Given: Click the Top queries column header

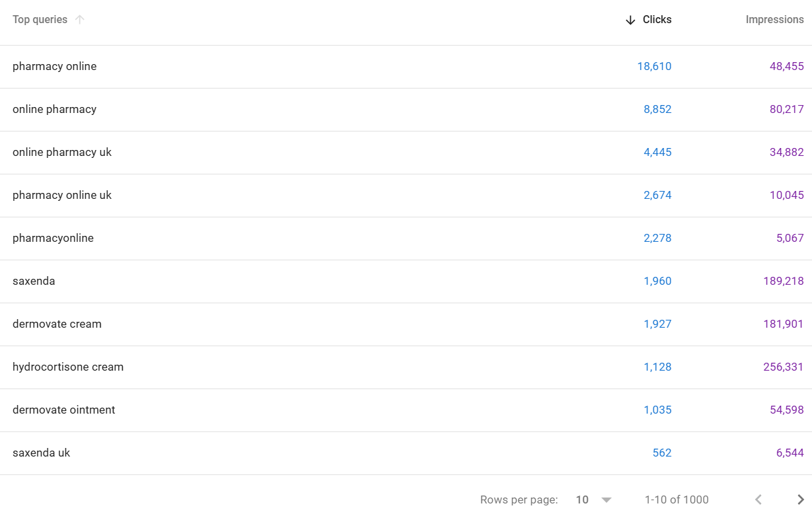Looking at the screenshot, I should point(40,20).
